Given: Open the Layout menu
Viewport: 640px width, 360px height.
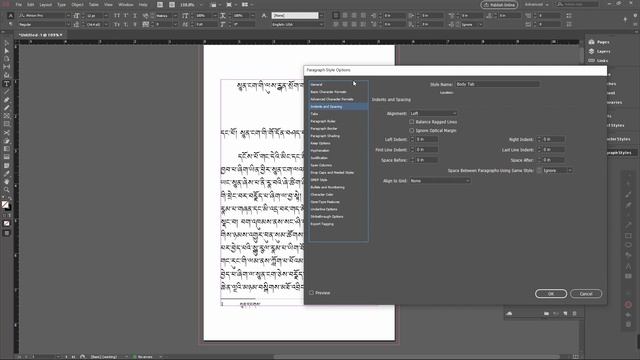Looking at the screenshot, I should coord(46,4).
